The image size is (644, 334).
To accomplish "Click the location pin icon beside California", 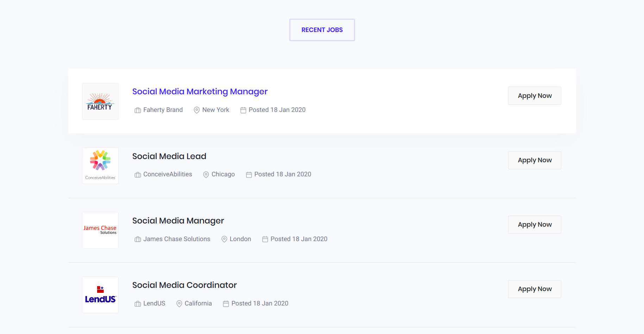I will 179,303.
